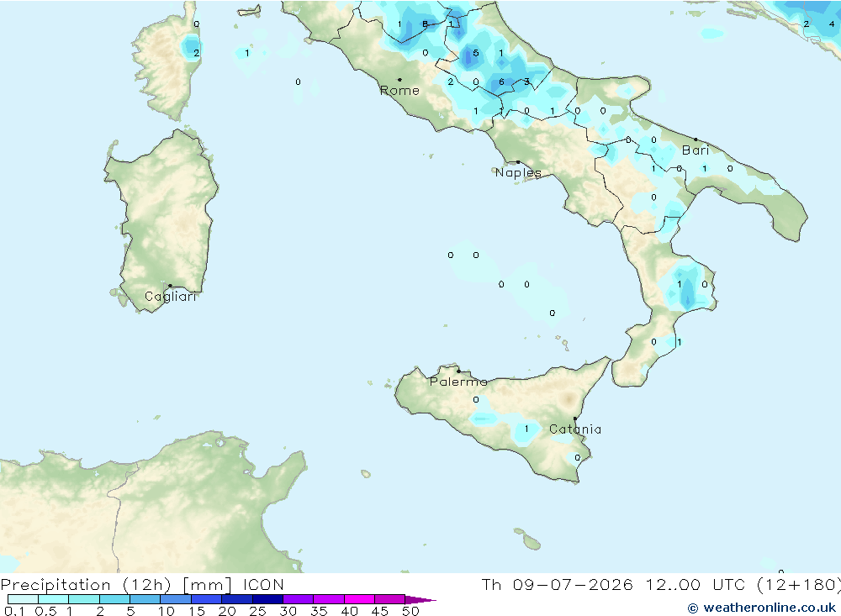Click the precipitation value '6' east of Rome
This screenshot has height=616, width=841.
[x=501, y=82]
